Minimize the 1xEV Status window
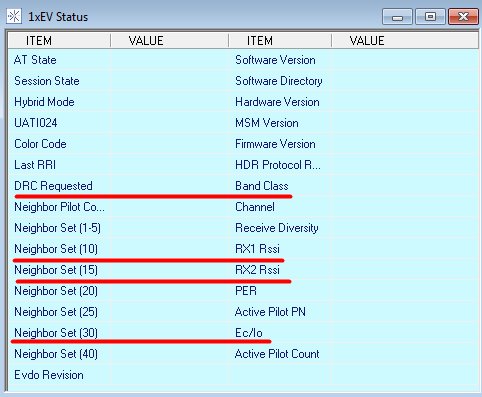 [x=397, y=17]
